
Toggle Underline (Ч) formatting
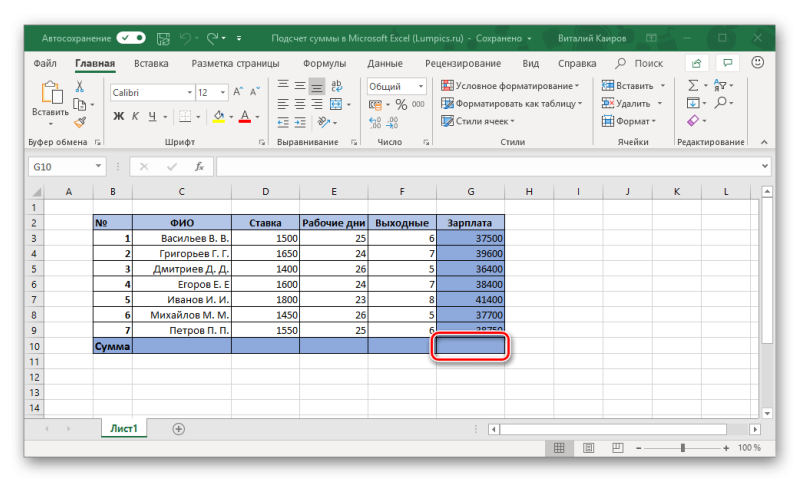[x=152, y=116]
